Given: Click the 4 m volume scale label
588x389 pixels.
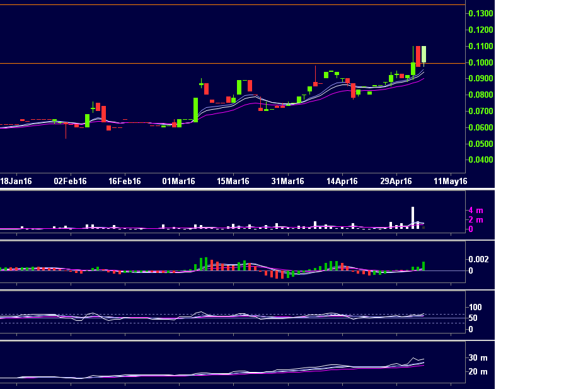Looking at the screenshot, I should (x=476, y=211).
